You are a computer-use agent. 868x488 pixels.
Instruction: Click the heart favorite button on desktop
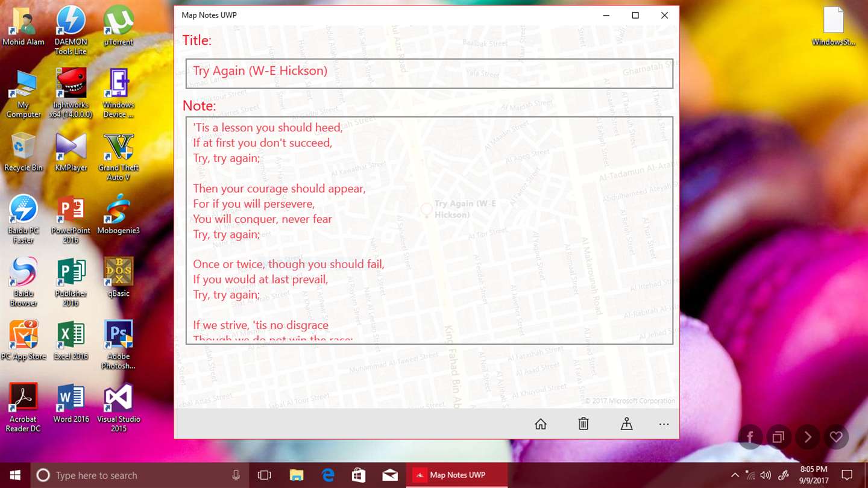tap(836, 437)
